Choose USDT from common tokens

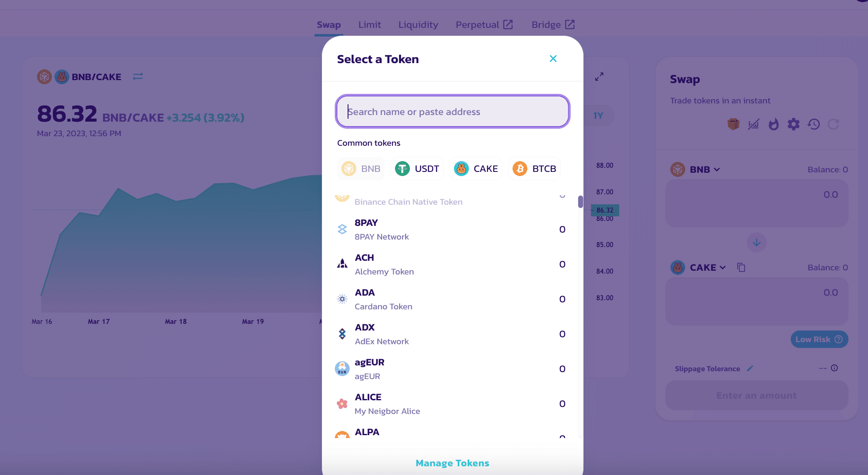[x=417, y=169]
